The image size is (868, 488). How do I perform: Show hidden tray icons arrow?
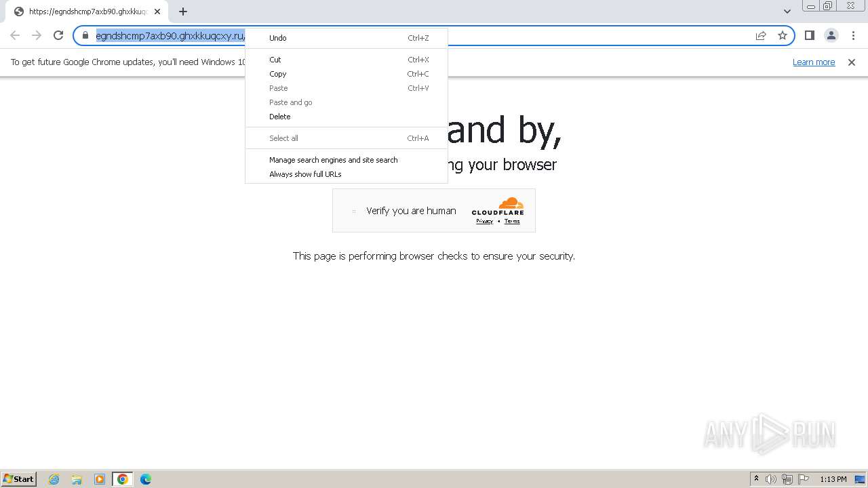(x=756, y=479)
